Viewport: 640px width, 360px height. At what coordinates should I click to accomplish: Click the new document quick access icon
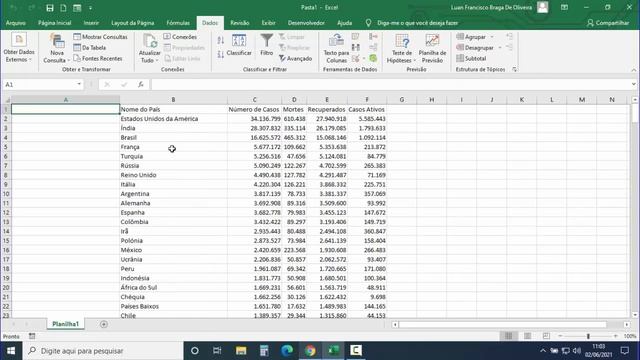[63, 8]
